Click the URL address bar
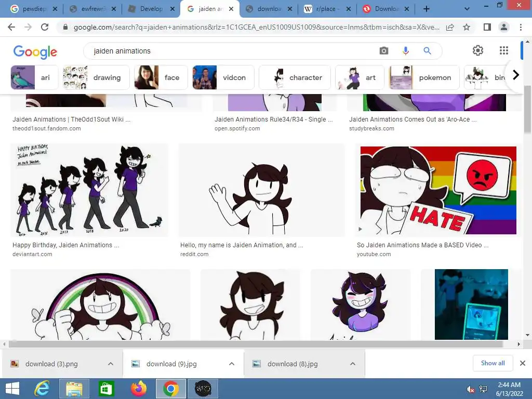The width and height of the screenshot is (532, 399). click(x=256, y=27)
